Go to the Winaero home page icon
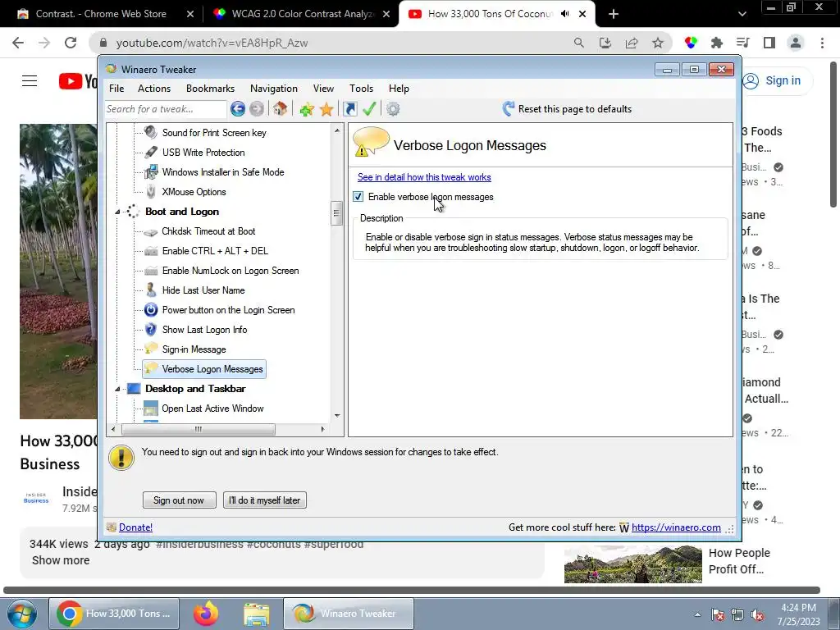 click(280, 109)
